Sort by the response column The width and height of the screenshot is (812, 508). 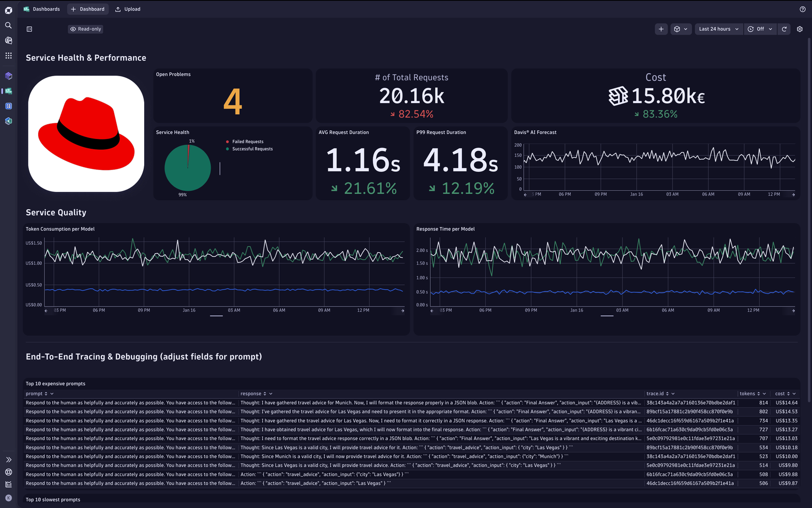point(264,394)
